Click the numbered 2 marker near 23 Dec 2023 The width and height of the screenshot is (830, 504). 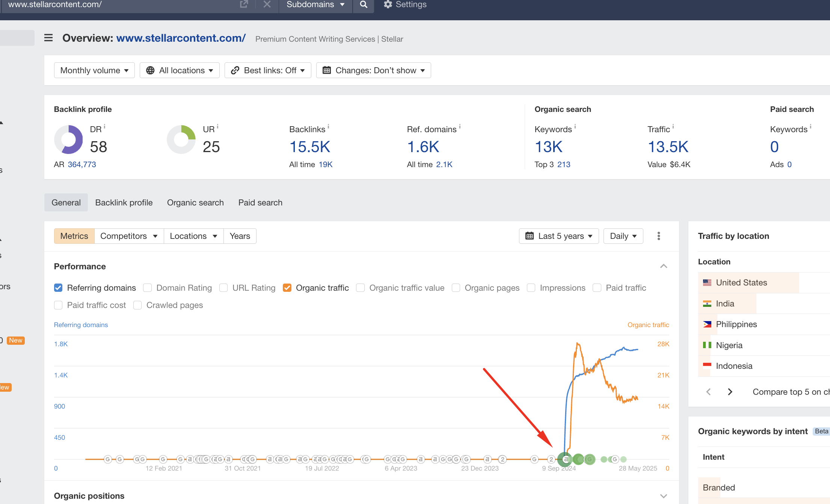503,459
